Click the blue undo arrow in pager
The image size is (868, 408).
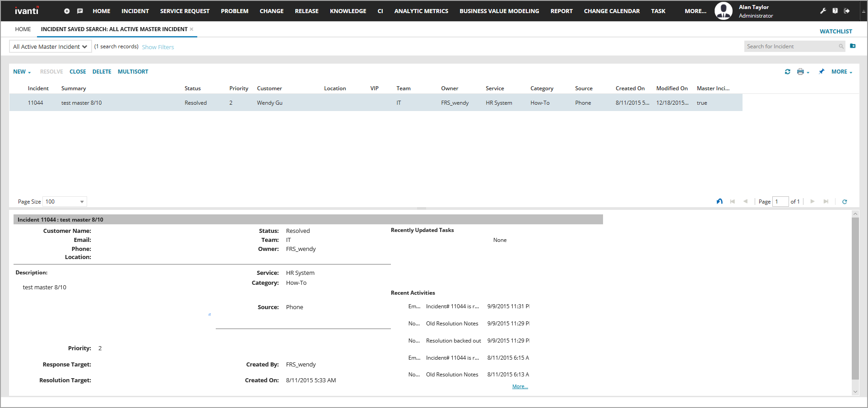pos(719,201)
